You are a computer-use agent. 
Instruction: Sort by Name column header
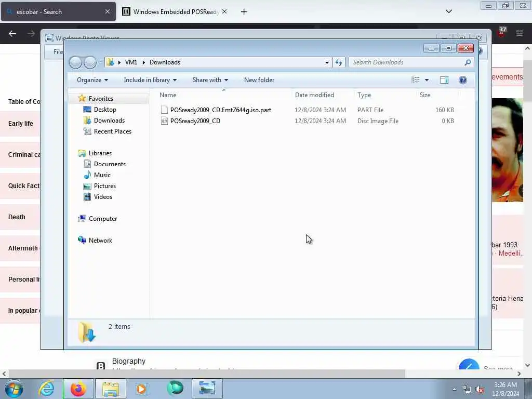[223, 95]
